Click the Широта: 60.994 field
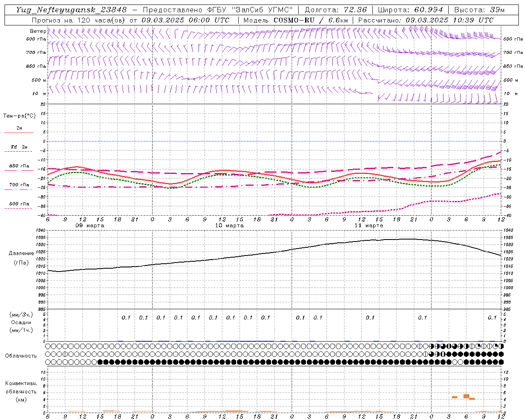The width and height of the screenshot is (525, 420). [x=410, y=10]
